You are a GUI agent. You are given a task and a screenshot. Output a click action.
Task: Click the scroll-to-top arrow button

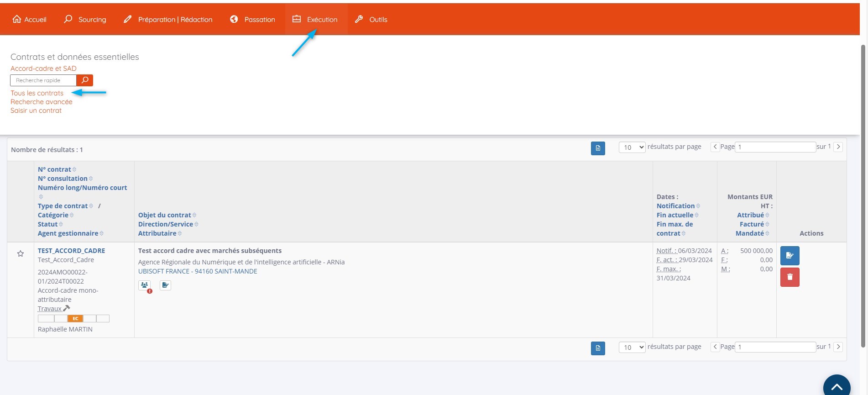click(x=837, y=386)
